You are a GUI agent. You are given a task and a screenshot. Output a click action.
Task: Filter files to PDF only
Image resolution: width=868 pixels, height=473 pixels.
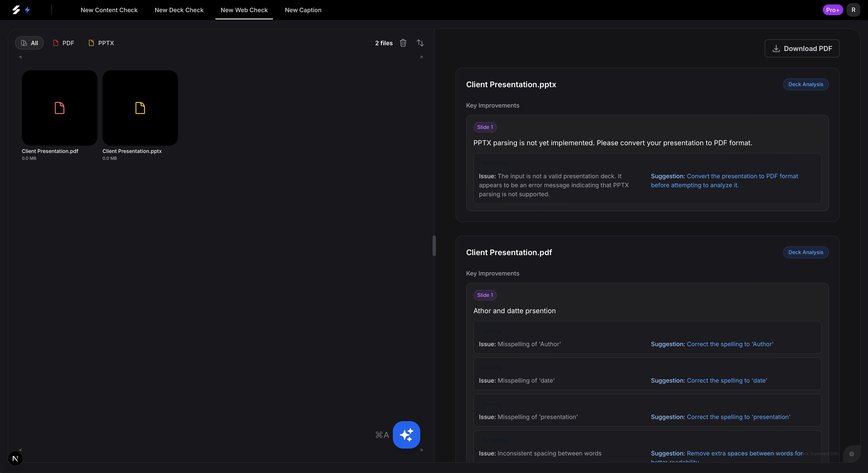pyautogui.click(x=64, y=43)
